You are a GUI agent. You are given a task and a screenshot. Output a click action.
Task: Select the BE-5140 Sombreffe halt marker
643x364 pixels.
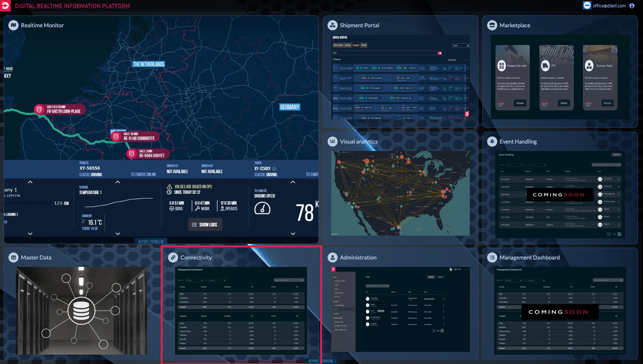[116, 136]
